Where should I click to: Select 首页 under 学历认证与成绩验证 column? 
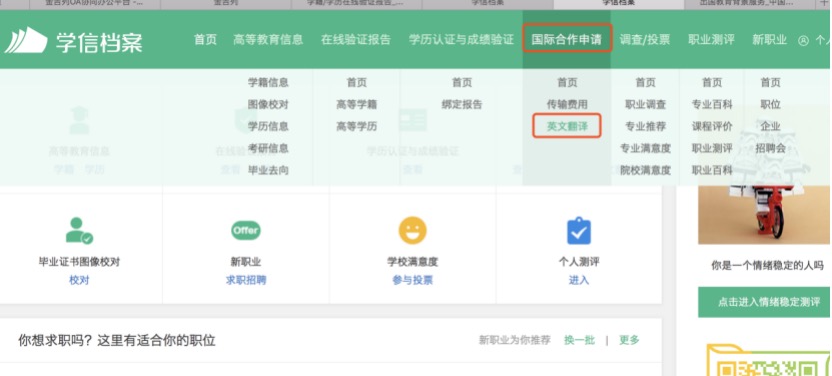(462, 82)
